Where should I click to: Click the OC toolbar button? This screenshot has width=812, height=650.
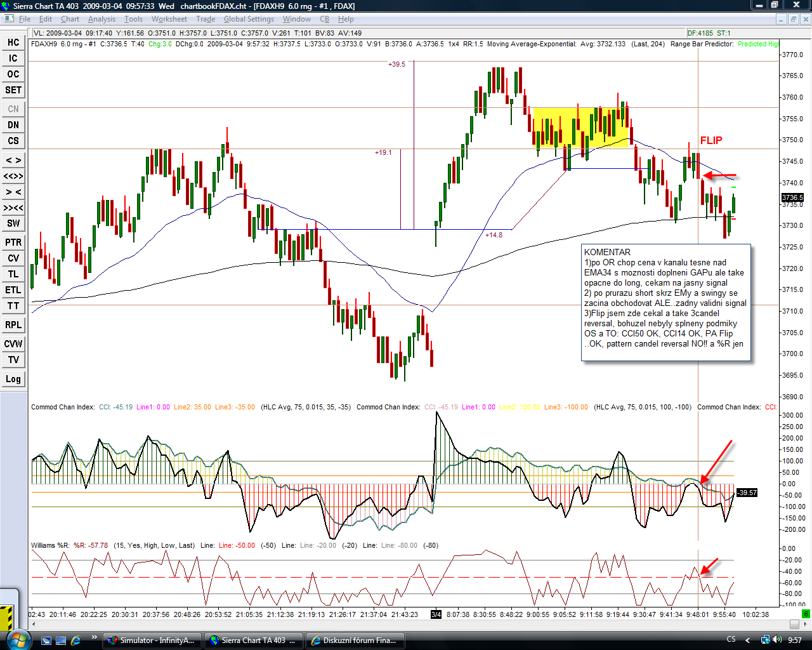click(x=13, y=74)
